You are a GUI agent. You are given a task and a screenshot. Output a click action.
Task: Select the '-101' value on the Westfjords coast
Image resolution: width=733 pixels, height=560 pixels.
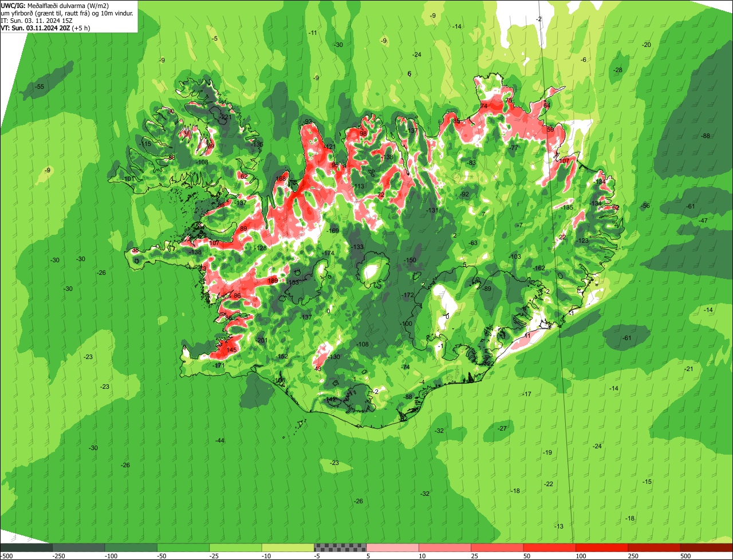pyautogui.click(x=129, y=179)
